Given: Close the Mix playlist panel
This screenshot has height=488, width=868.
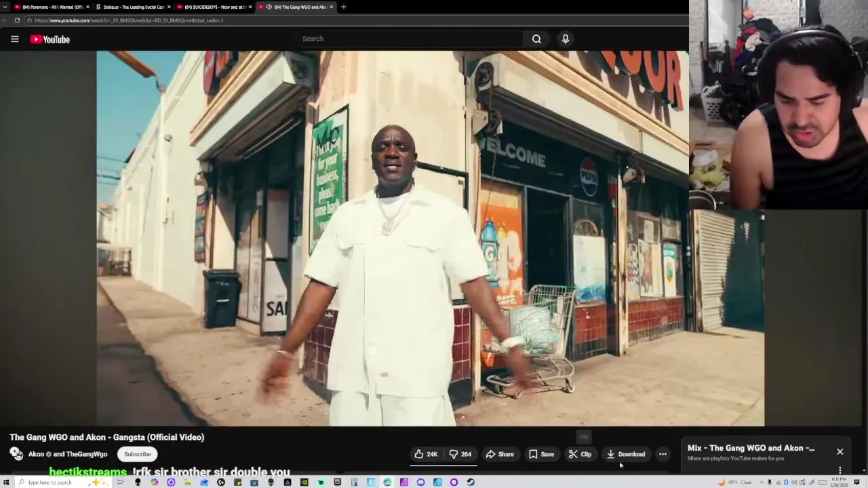Looking at the screenshot, I should coord(840,451).
